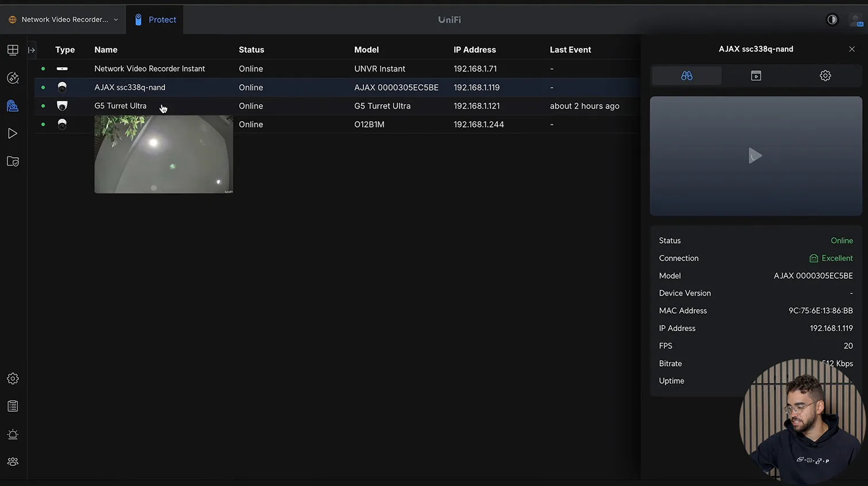Open the camera settings gear tab

825,76
